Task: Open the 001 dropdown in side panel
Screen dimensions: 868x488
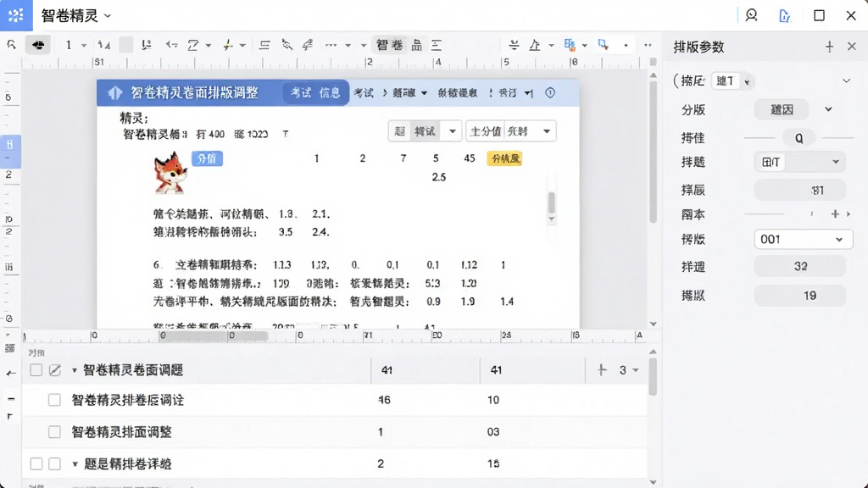Action: 804,240
